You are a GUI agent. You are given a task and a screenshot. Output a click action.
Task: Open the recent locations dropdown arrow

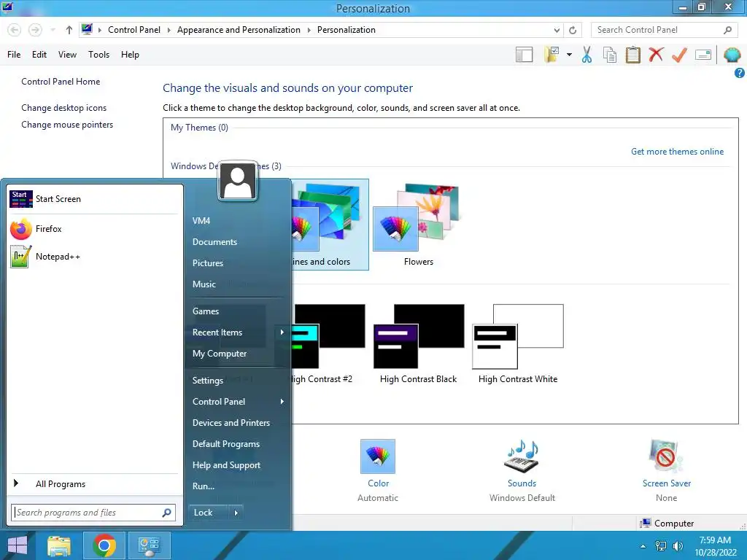tap(53, 30)
